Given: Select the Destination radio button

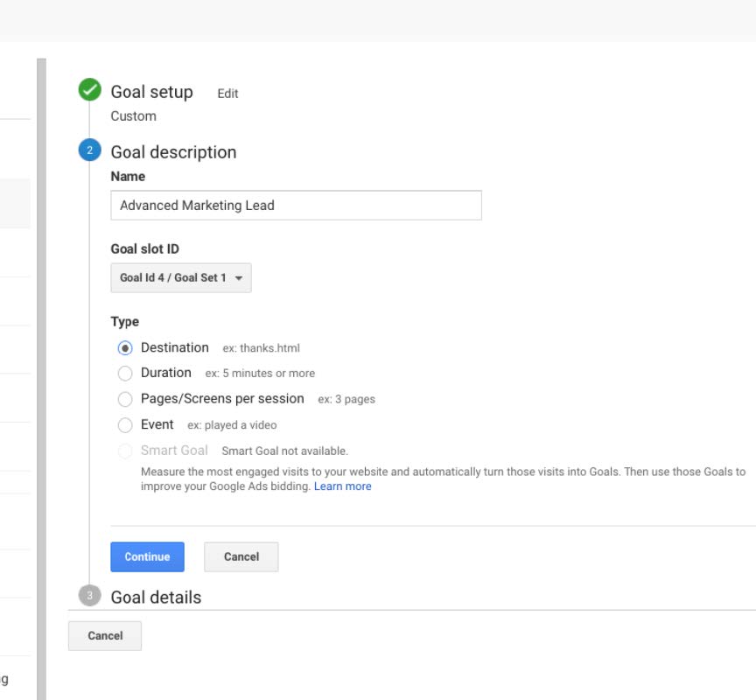Looking at the screenshot, I should [125, 348].
